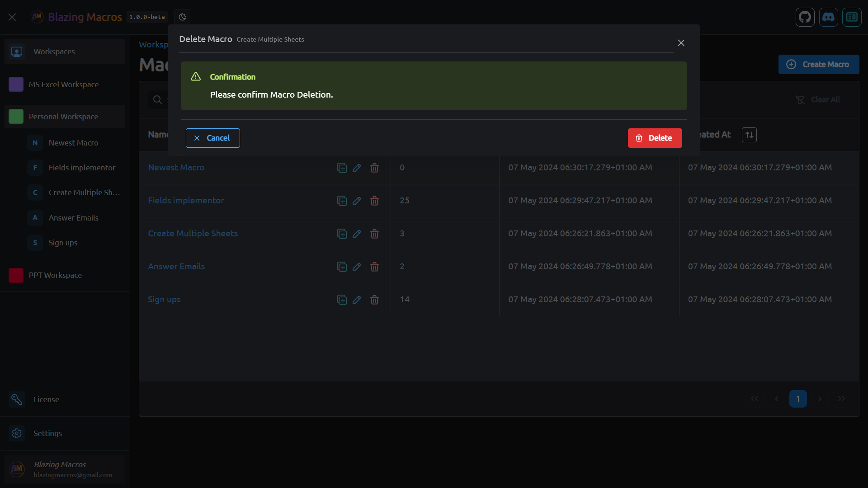Open Newest Macro in the sidebar

(x=74, y=143)
